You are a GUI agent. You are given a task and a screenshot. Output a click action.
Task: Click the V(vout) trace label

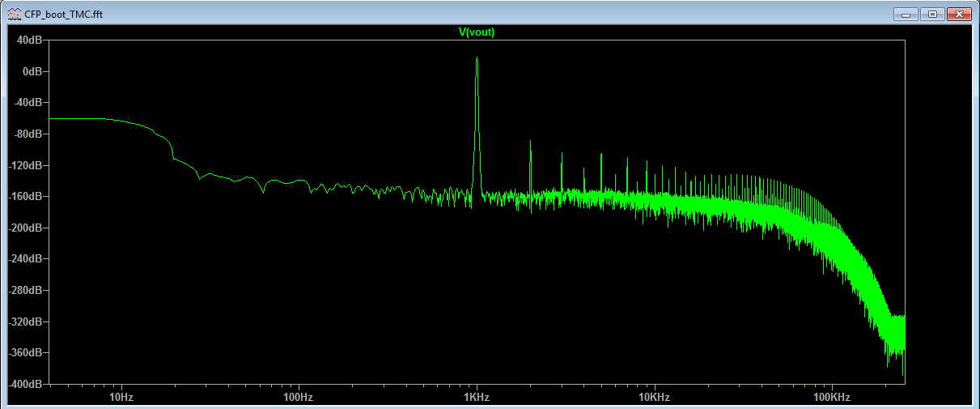click(476, 32)
